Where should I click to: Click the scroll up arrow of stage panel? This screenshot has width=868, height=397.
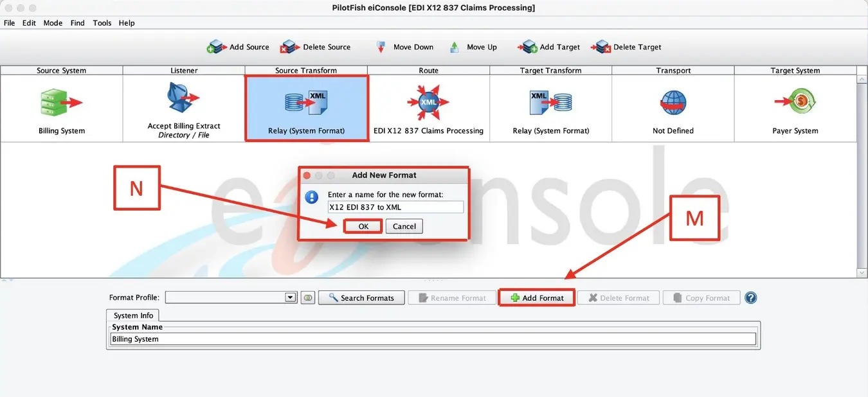862,80
